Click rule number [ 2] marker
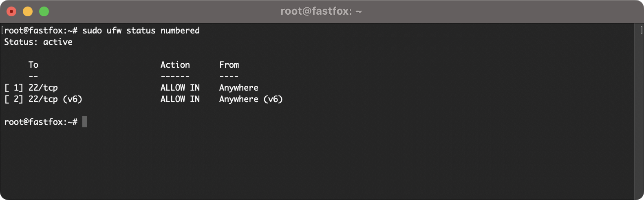 coord(14,99)
